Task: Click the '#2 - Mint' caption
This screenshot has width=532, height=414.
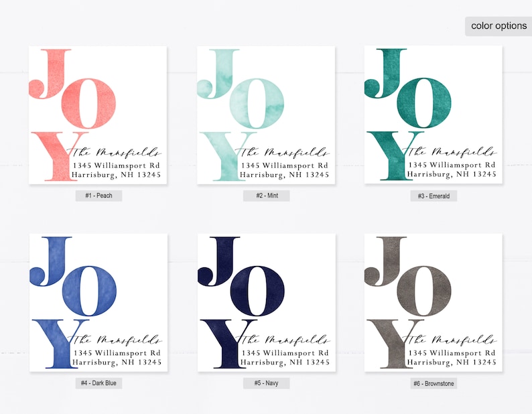Action: 267,196
